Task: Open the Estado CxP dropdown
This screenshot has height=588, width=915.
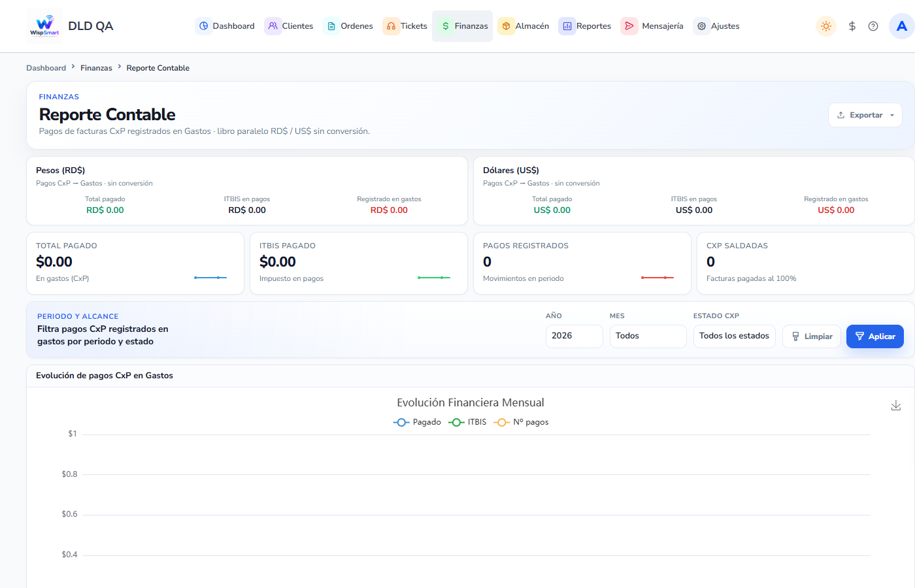Action: pyautogui.click(x=734, y=336)
